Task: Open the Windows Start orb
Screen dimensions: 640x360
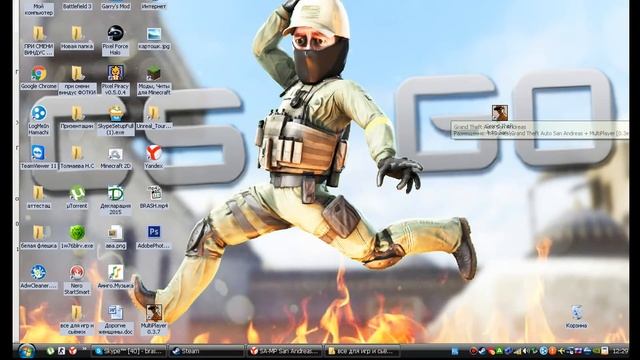Action: coord(27,351)
